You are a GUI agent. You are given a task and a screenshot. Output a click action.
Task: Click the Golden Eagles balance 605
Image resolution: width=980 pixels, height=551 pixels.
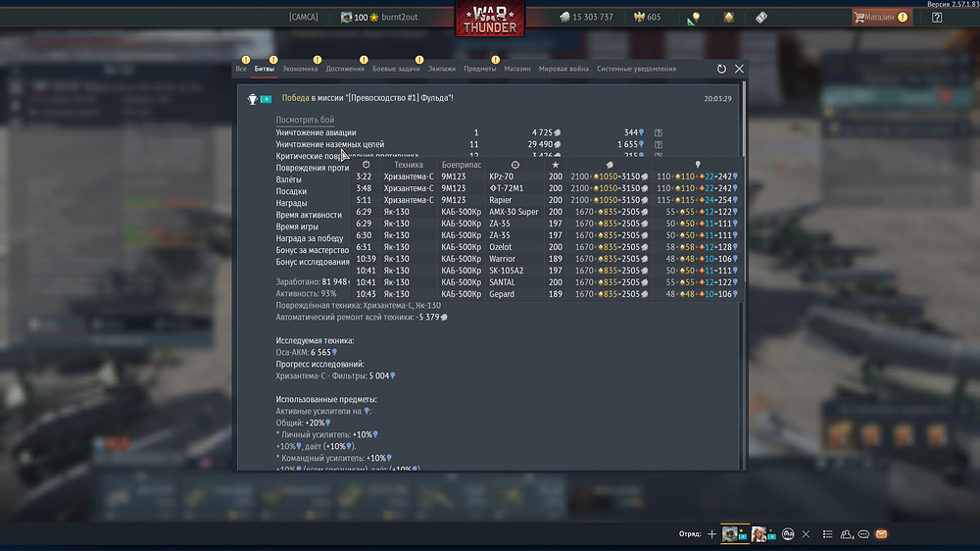[x=647, y=17]
